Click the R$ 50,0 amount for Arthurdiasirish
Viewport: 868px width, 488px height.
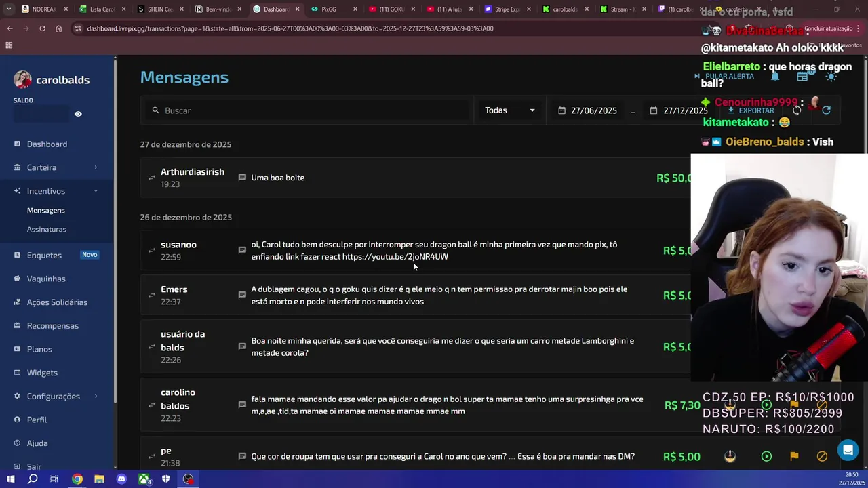[674, 178]
